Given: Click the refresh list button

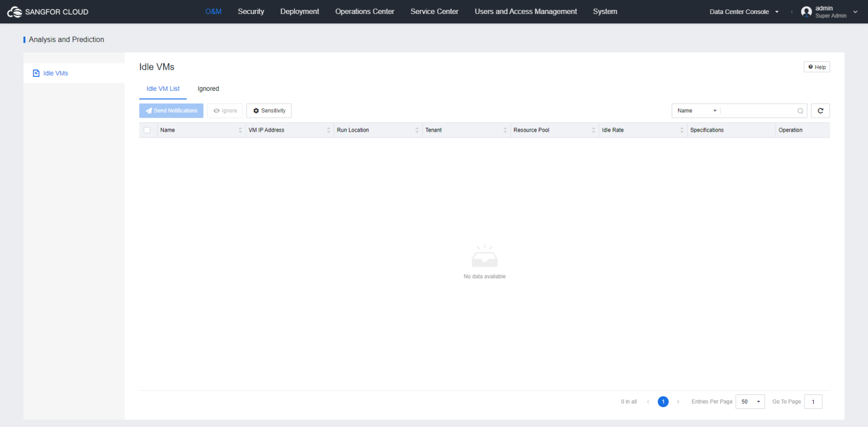Looking at the screenshot, I should click(820, 111).
